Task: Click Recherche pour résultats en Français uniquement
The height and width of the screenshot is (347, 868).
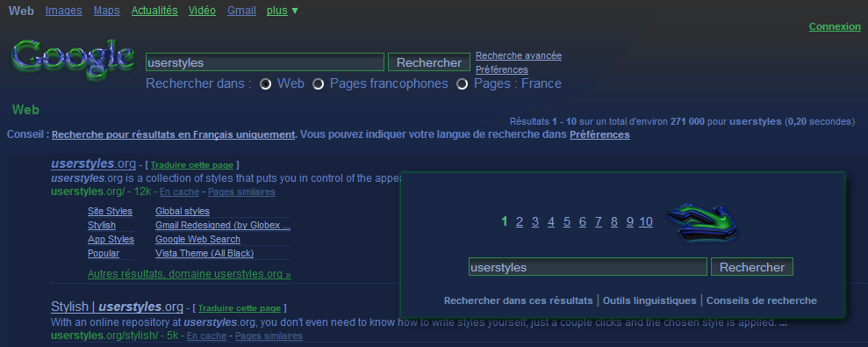Action: (173, 134)
